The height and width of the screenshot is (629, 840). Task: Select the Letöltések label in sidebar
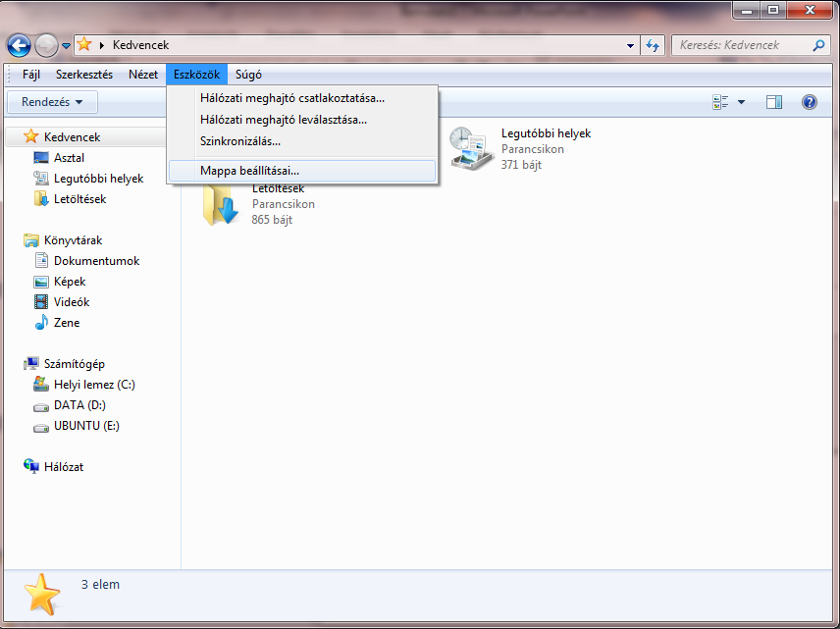[79, 199]
